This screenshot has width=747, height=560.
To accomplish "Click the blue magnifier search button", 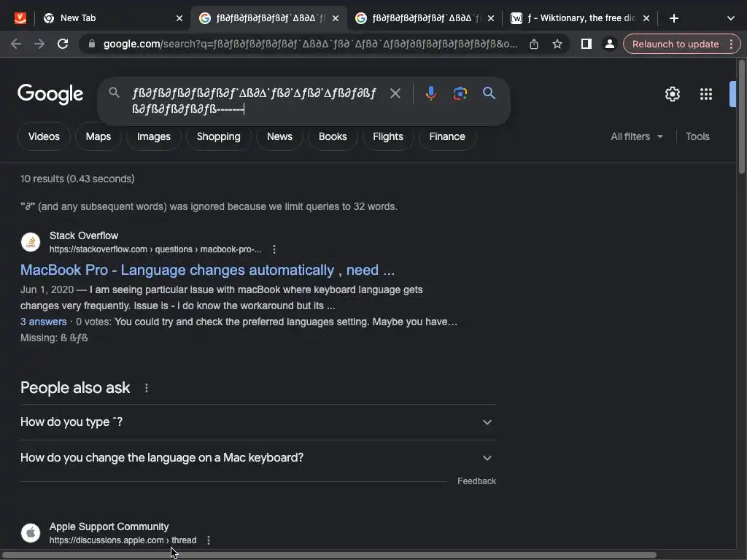I will point(489,93).
